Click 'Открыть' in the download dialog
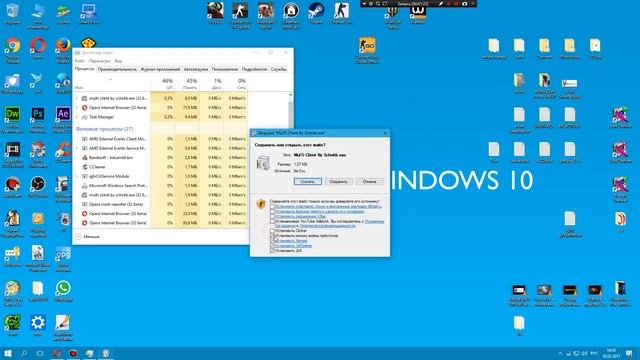640x360 pixels. [308, 182]
